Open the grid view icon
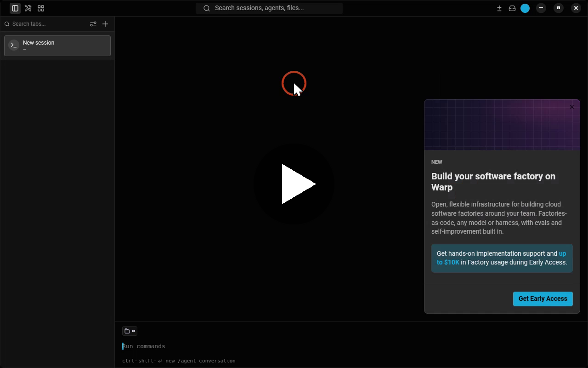 point(41,8)
